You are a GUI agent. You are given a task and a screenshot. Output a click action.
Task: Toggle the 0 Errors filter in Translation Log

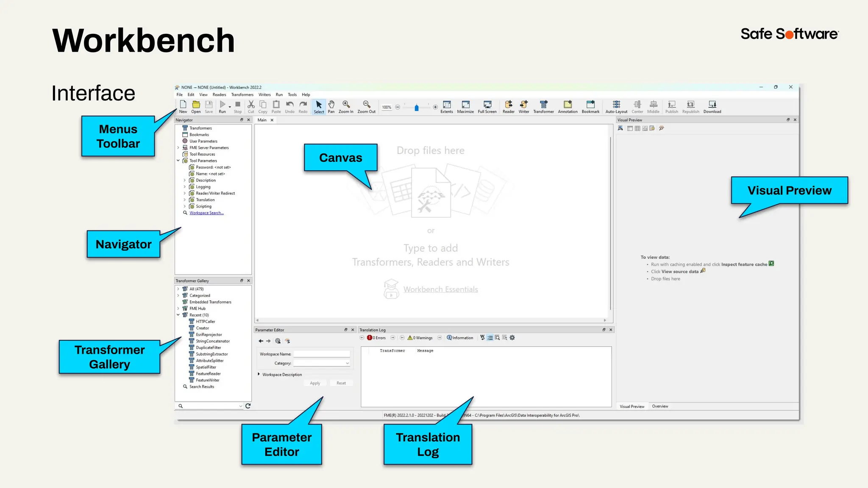point(376,338)
